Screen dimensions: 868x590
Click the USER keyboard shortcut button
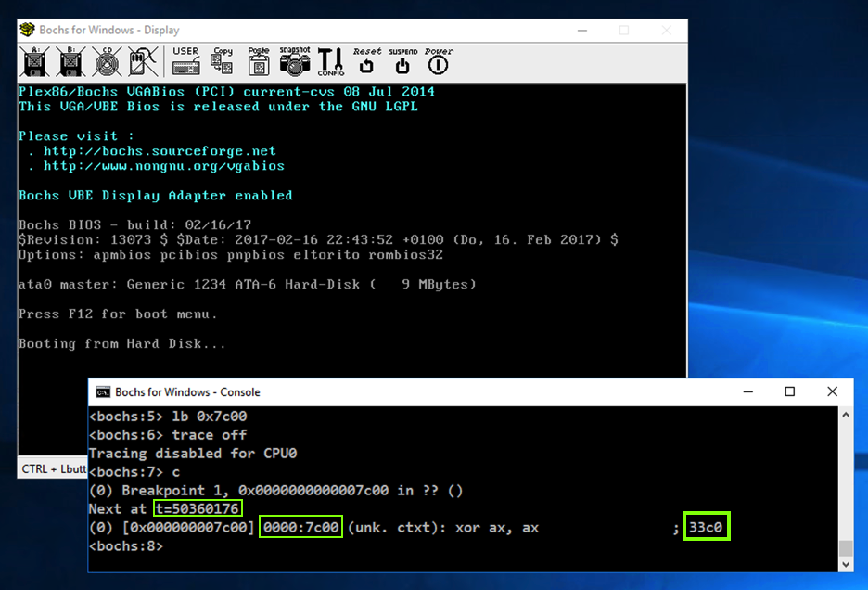click(185, 61)
